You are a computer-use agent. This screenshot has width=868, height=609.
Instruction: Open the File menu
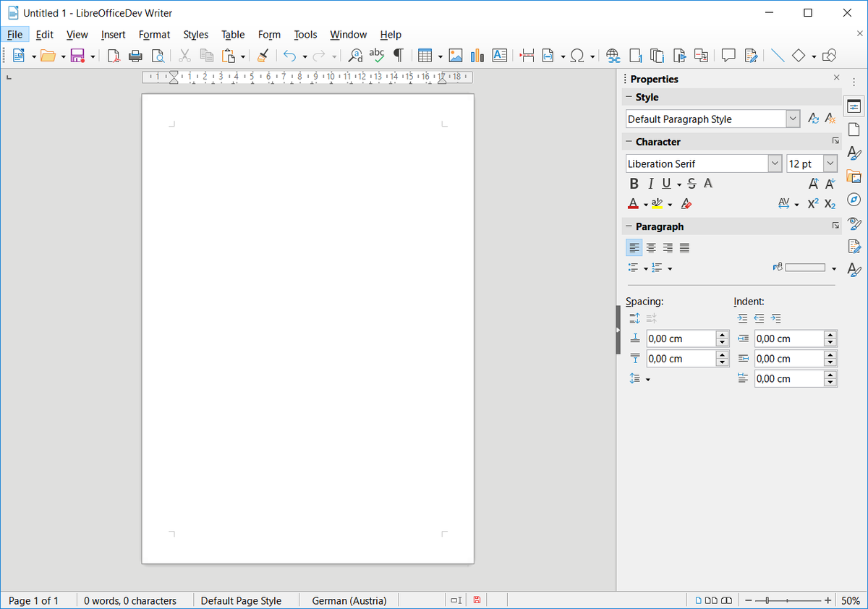pyautogui.click(x=15, y=34)
